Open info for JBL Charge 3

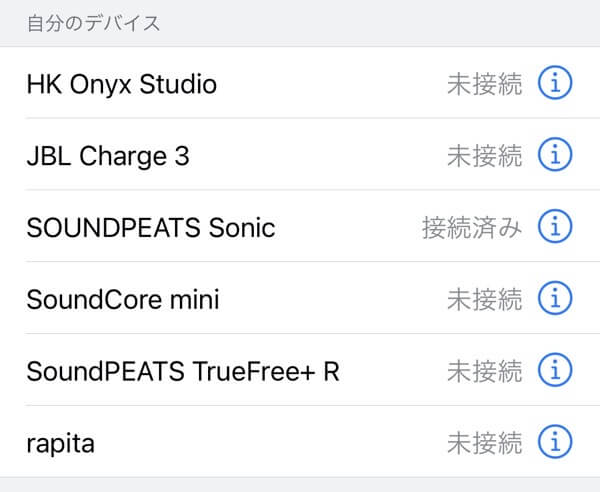[x=555, y=154]
